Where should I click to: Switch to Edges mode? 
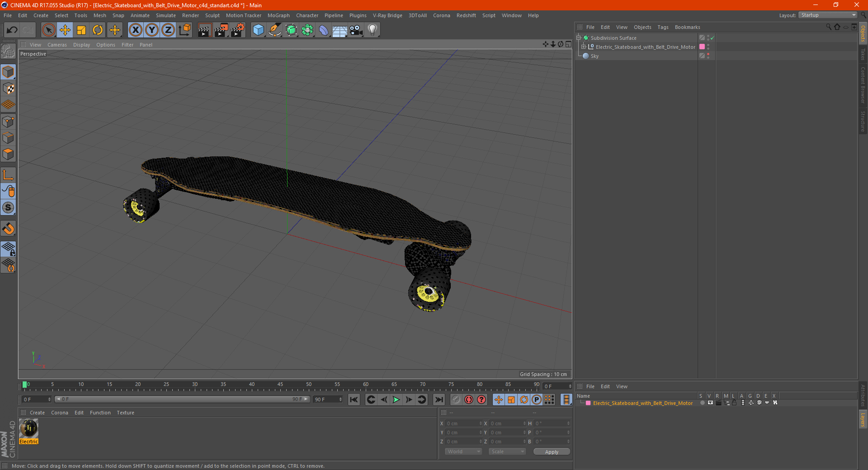(x=8, y=138)
